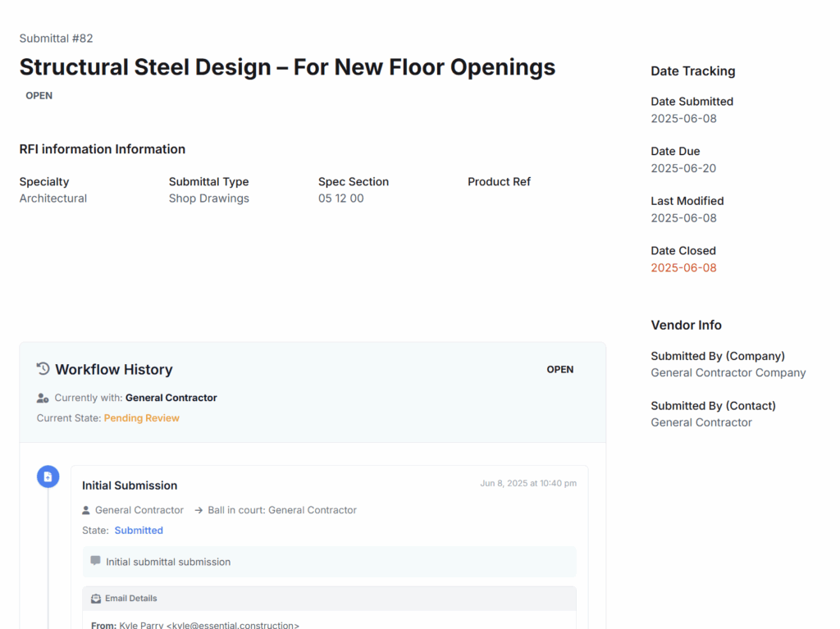
Task: Click the Submitted By (Contact) label
Action: point(713,406)
